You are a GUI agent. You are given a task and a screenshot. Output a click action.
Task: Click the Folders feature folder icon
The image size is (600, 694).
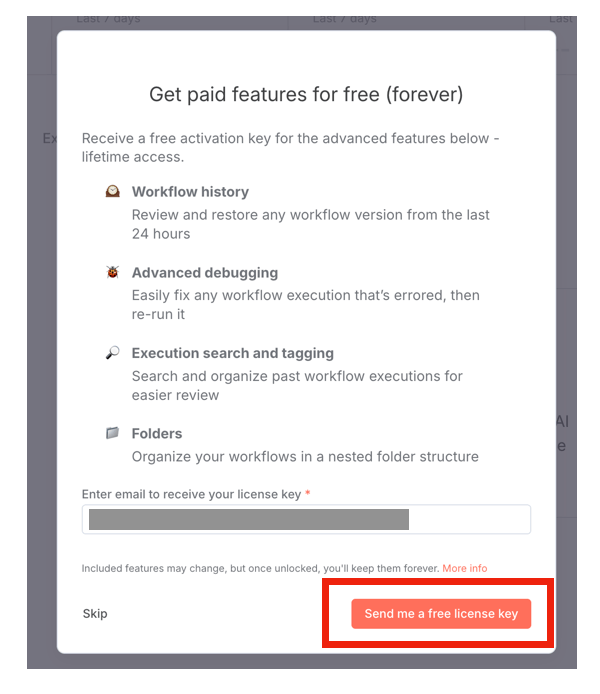click(x=113, y=433)
